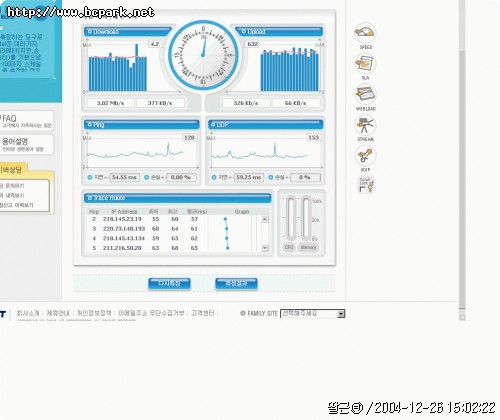Click the trace route scroll up arrow
Viewport: 500px width, 420px height.
tap(265, 219)
